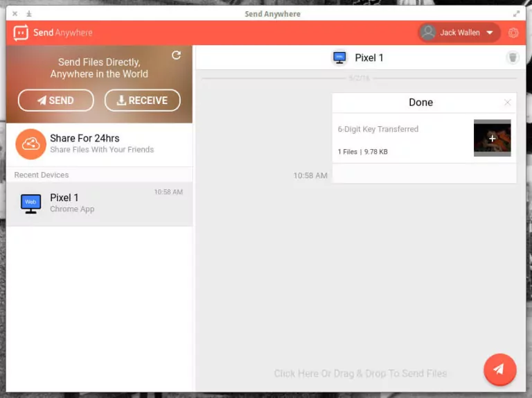
Task: Click the Pixel 1 conversation title
Action: [369, 58]
